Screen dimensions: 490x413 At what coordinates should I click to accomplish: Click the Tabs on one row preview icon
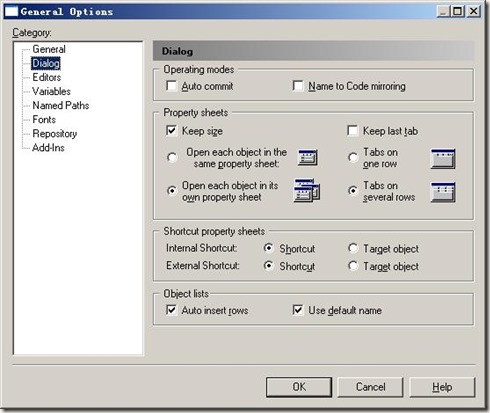[443, 158]
